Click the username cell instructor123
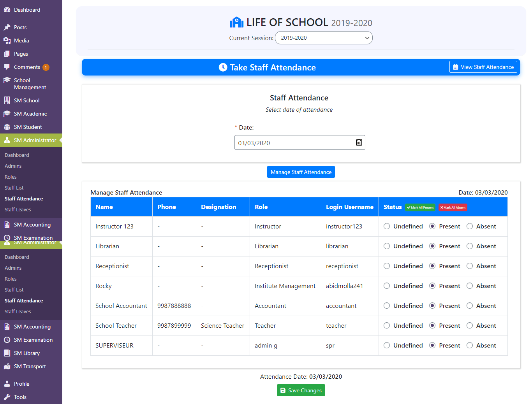532x404 pixels. (350, 227)
